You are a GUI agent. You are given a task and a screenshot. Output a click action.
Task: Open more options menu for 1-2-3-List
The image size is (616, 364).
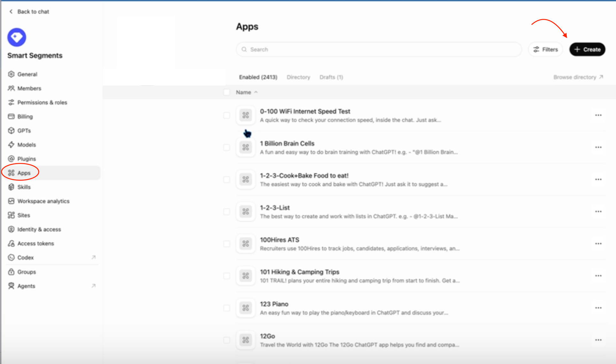[x=598, y=211]
